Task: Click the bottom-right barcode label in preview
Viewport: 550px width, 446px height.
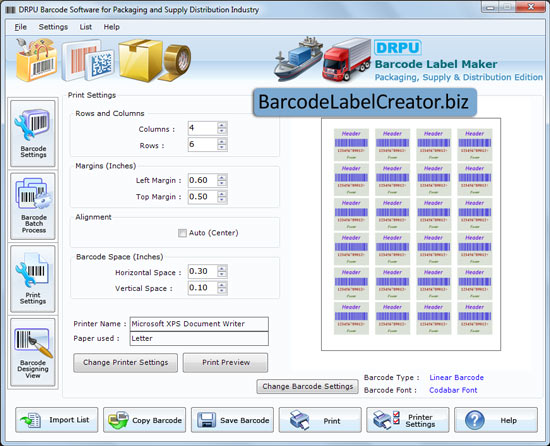Action: 475,318
